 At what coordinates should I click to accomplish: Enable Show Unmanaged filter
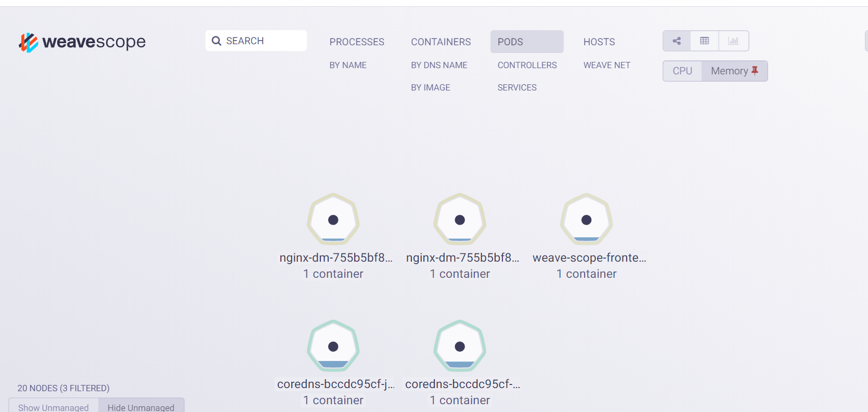pyautogui.click(x=54, y=406)
